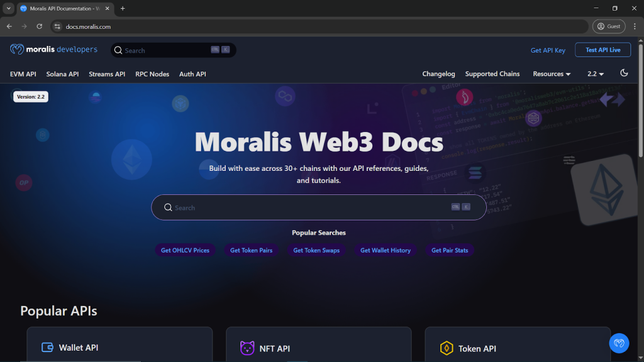Open the EVM API menu
Screen dimensions: 644x362
click(x=23, y=74)
